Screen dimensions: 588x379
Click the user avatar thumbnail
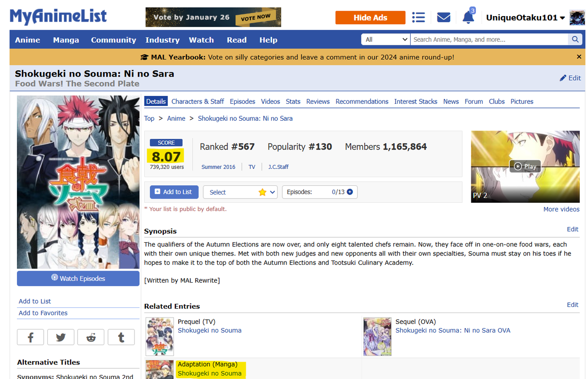click(x=577, y=17)
